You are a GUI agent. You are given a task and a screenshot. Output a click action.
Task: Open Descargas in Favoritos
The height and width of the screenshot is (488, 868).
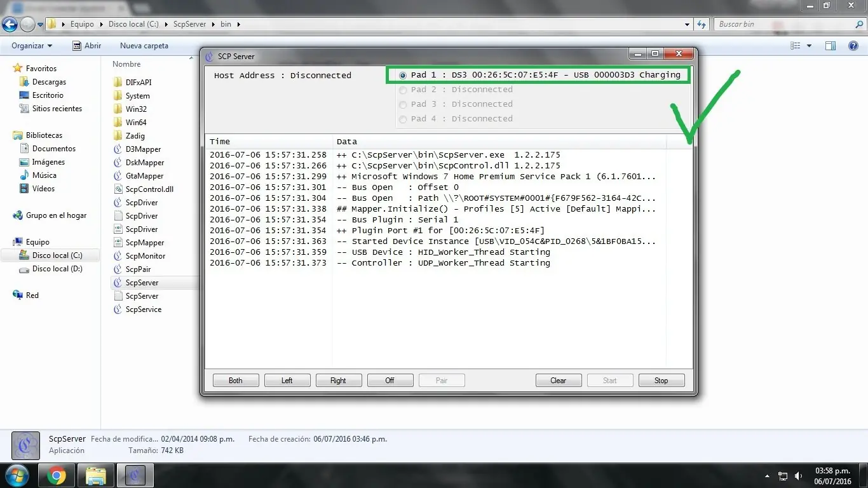(x=49, y=82)
